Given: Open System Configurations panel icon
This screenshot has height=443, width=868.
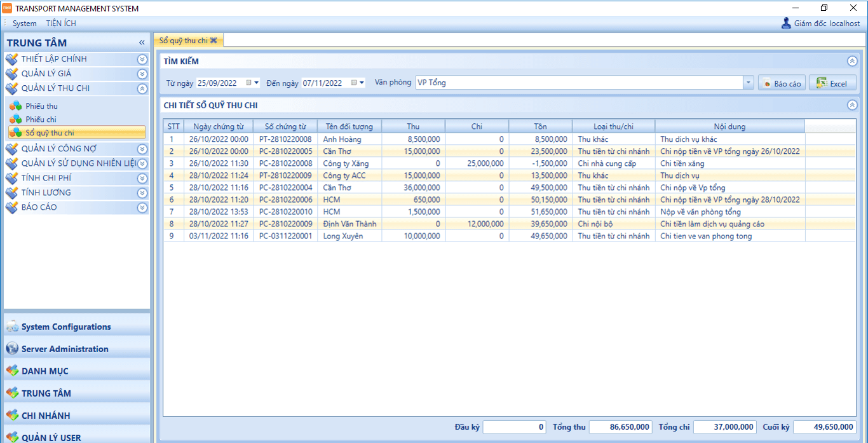Looking at the screenshot, I should click(x=12, y=327).
